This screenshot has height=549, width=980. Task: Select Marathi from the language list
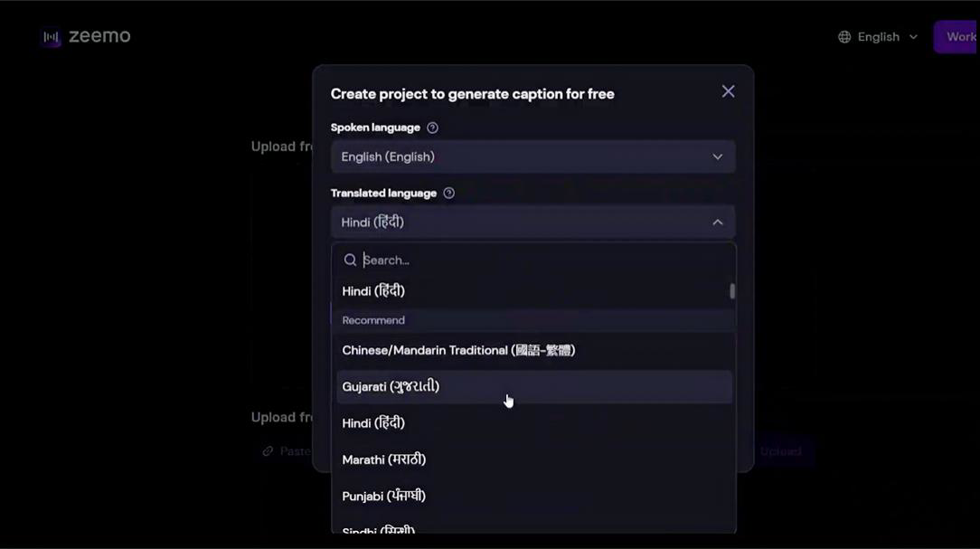click(533, 459)
